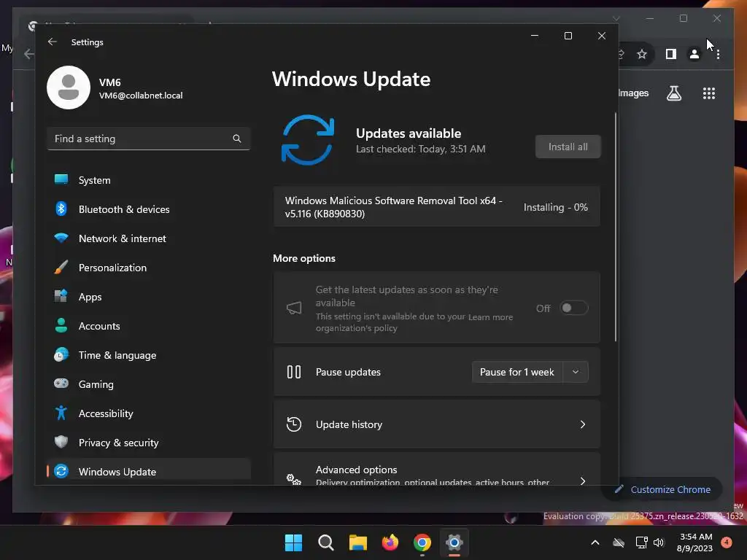This screenshot has height=560, width=747.
Task: Click the Accounts person icon
Action: coord(61,325)
